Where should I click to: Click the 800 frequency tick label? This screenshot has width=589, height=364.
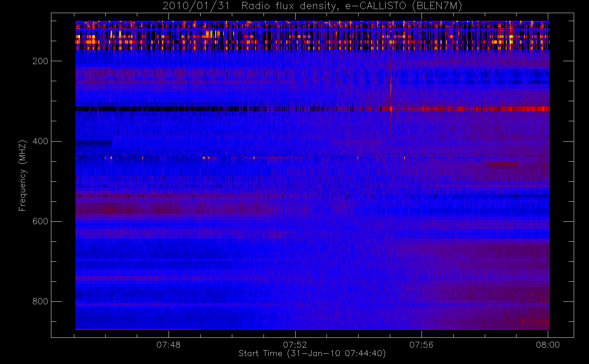40,301
